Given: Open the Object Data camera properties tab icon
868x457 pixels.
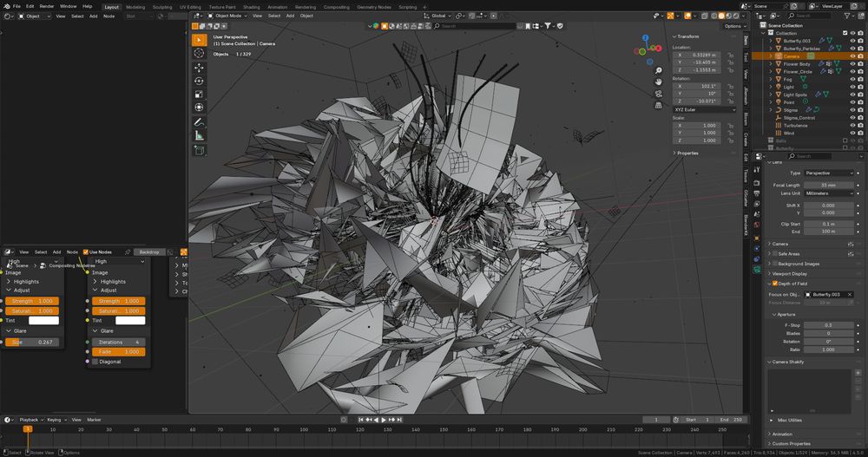Looking at the screenshot, I should point(757,269).
